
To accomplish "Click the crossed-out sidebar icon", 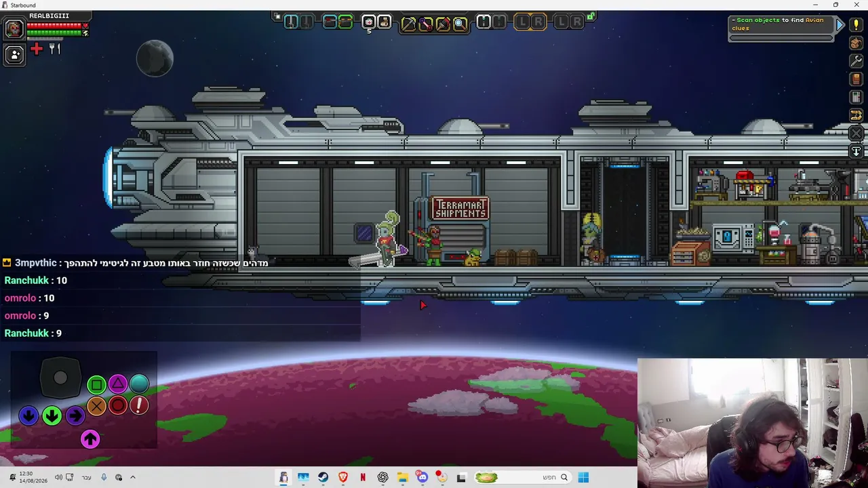I will point(856,134).
